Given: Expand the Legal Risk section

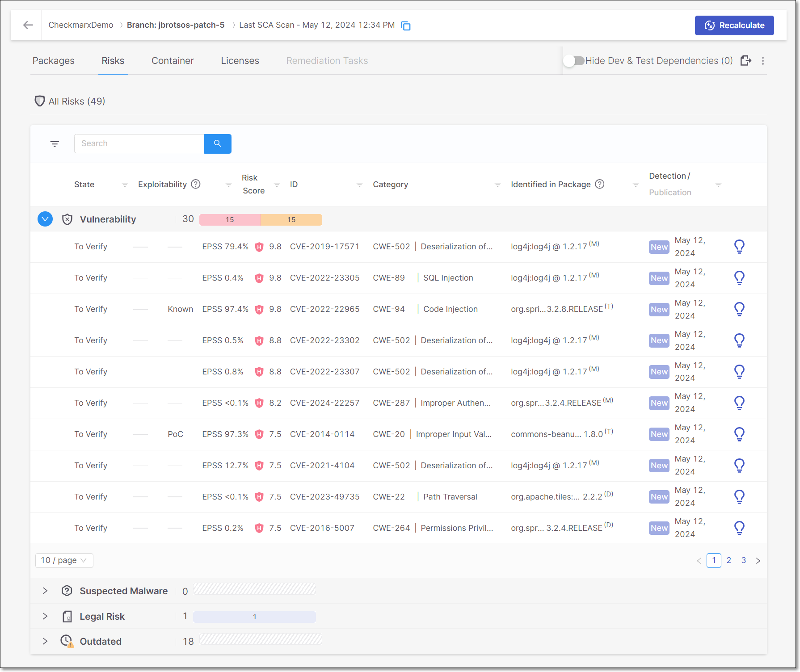Looking at the screenshot, I should click(x=45, y=616).
